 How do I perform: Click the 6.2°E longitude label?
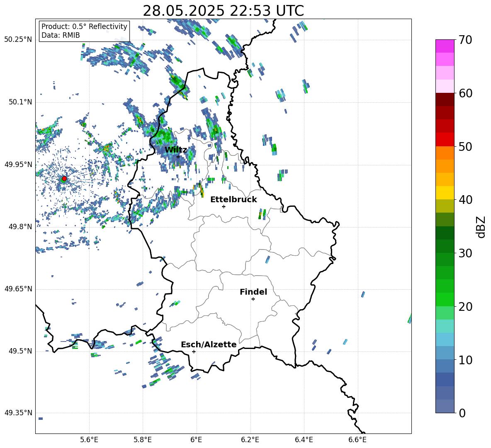[x=250, y=440]
